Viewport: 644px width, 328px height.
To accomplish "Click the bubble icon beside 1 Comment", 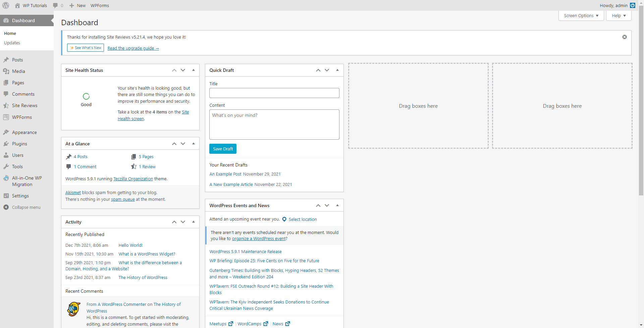I will (69, 167).
